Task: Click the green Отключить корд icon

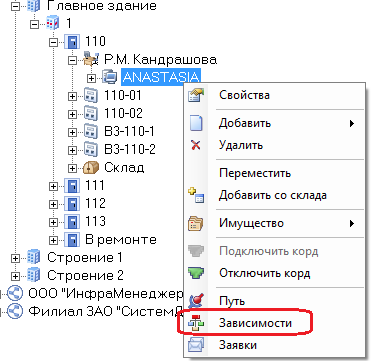Action: click(x=196, y=273)
